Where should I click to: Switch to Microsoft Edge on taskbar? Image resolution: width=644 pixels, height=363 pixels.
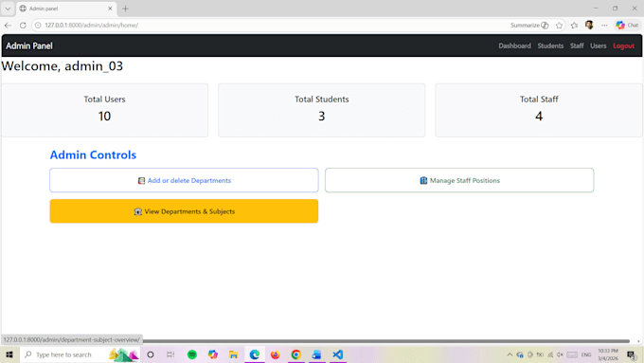[x=255, y=354]
